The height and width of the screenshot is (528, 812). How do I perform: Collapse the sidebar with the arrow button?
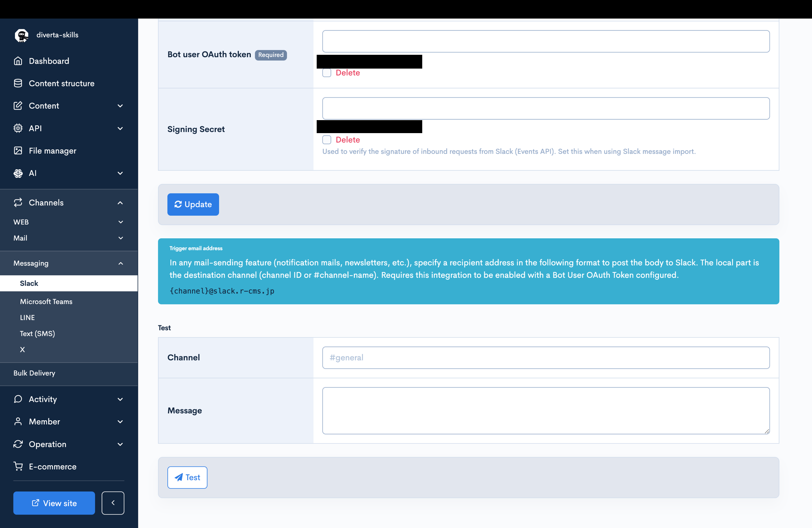coord(113,503)
